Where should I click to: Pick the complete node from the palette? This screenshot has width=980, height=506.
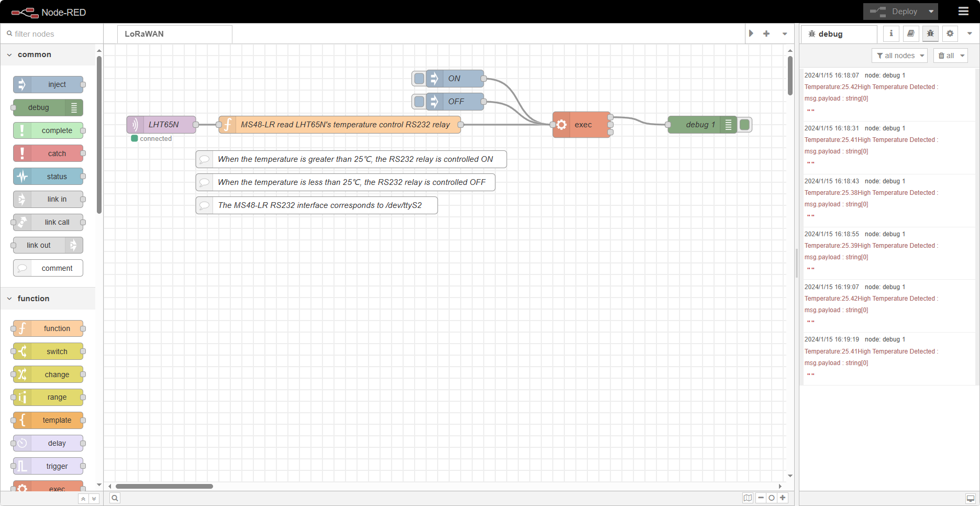(x=48, y=130)
